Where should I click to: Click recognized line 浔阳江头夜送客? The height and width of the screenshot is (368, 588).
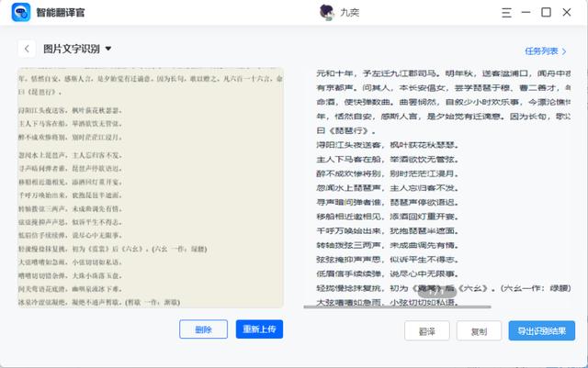(388, 145)
